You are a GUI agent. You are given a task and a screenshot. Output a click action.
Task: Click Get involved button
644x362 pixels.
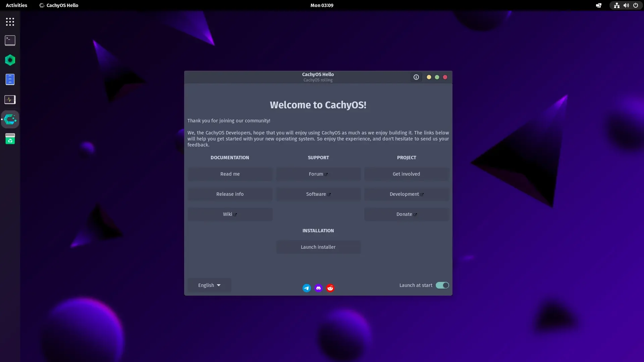(406, 174)
